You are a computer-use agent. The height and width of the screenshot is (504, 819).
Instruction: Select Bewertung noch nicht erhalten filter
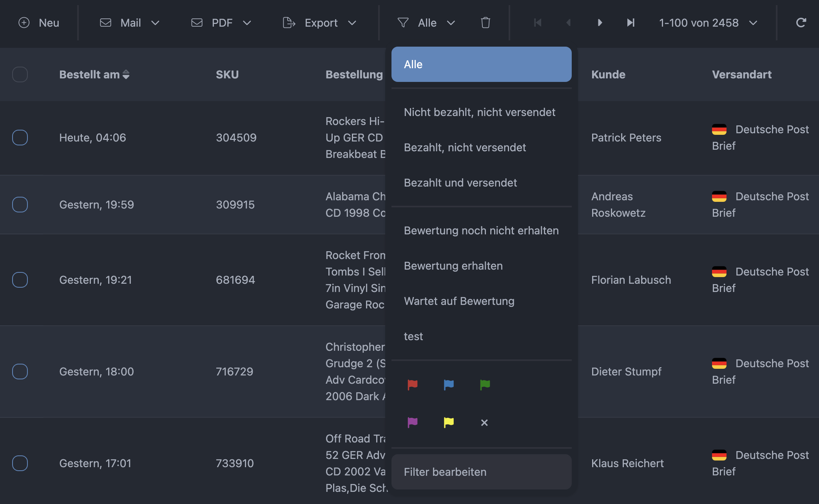(x=482, y=230)
